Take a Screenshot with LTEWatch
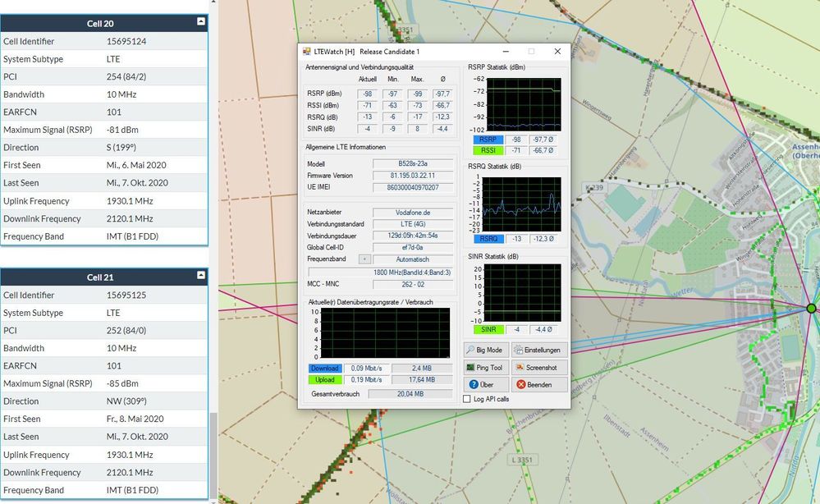The height and width of the screenshot is (504, 820). click(539, 368)
